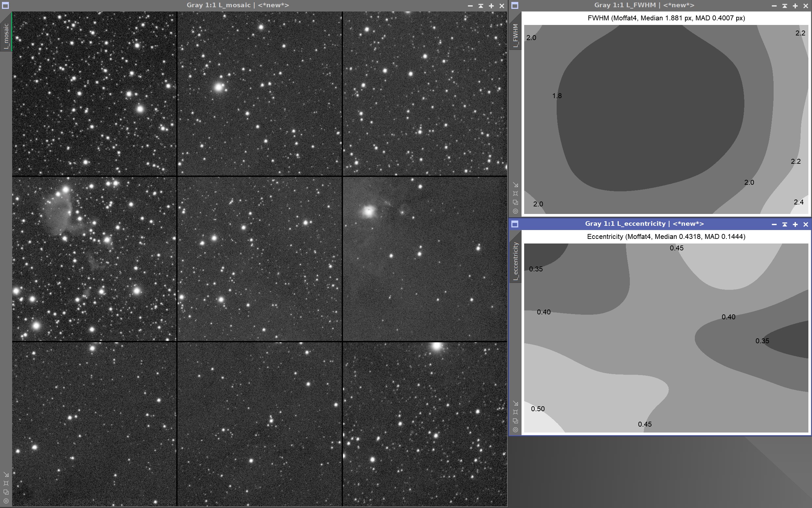The width and height of the screenshot is (812, 508).
Task: Click overlapping squares icon in L_mosaic window
Action: 6,492
